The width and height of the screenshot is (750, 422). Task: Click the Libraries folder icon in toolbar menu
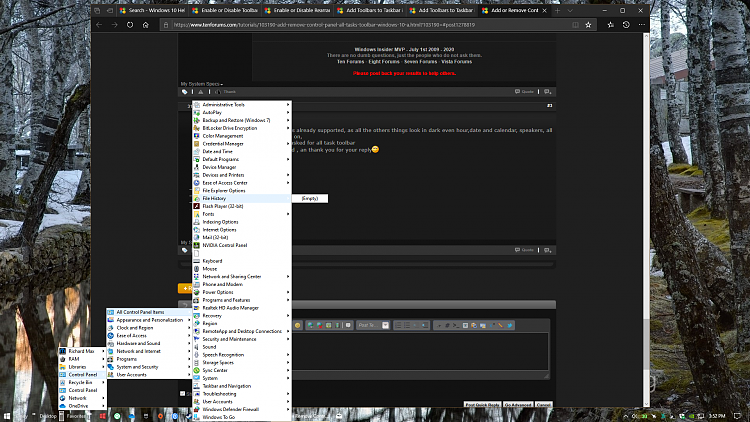point(63,367)
